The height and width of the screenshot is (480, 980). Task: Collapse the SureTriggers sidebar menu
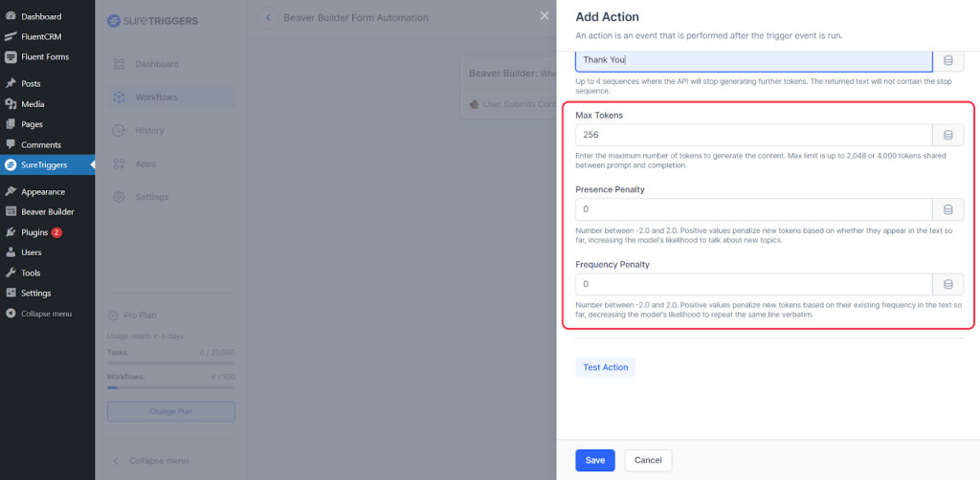point(158,460)
